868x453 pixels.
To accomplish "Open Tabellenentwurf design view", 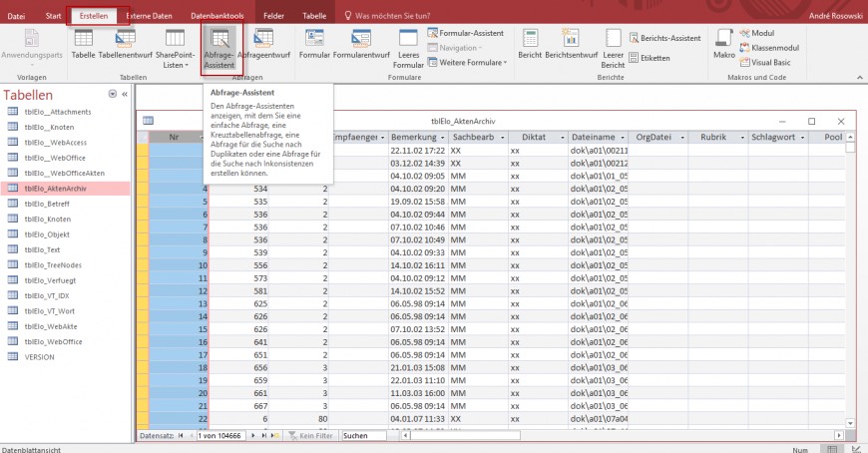I will pyautogui.click(x=125, y=44).
